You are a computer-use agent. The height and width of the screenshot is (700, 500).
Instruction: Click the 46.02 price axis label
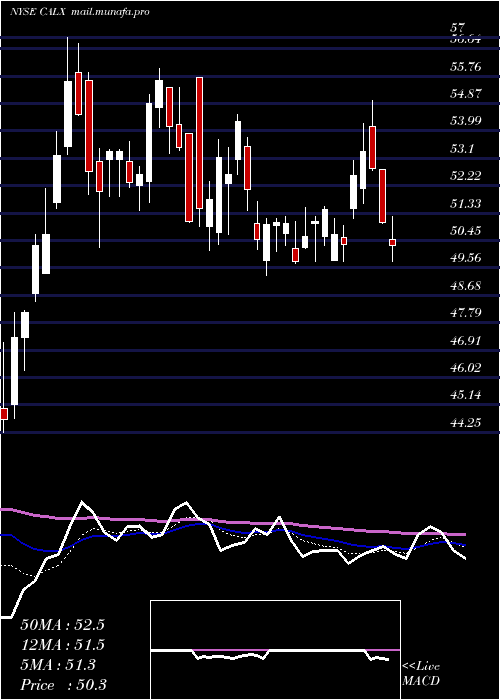point(466,368)
